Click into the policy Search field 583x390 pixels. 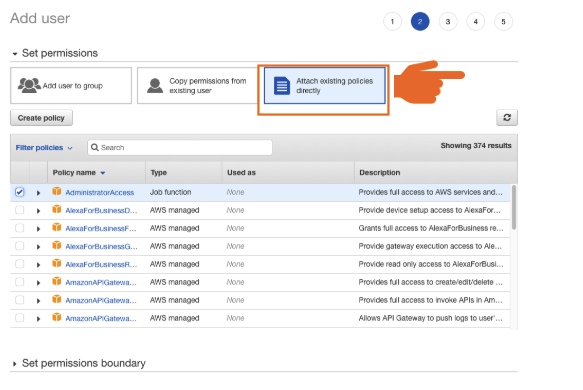pyautogui.click(x=180, y=147)
